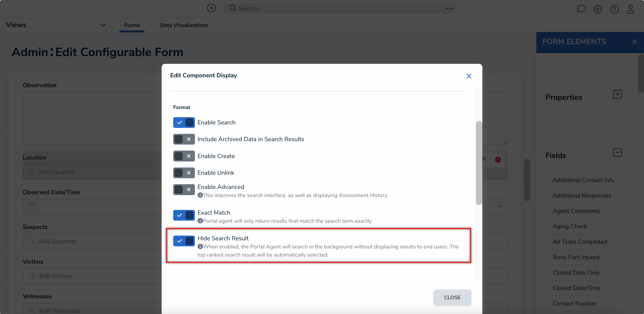Select the Aging Check field

[569, 226]
